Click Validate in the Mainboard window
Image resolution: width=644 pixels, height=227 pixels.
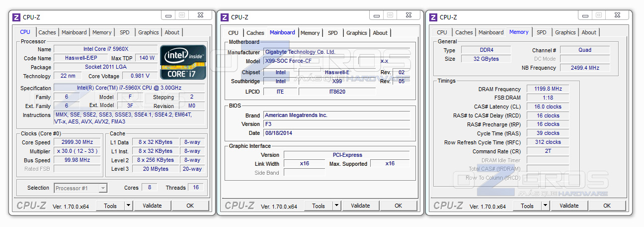(x=360, y=206)
